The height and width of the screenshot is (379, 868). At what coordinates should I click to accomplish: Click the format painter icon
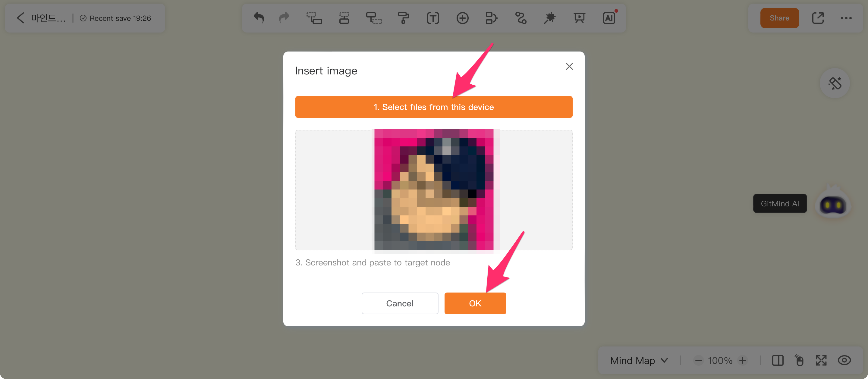pyautogui.click(x=403, y=18)
